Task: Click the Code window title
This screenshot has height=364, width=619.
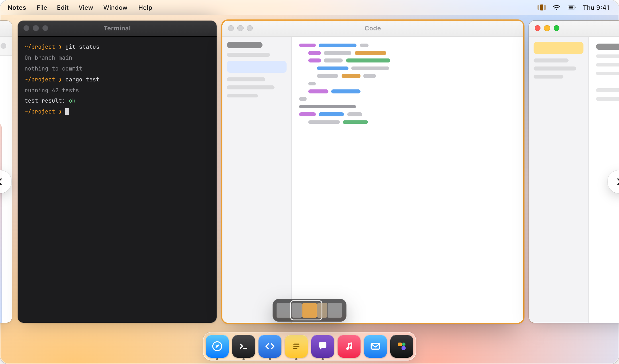Action: tap(373, 28)
